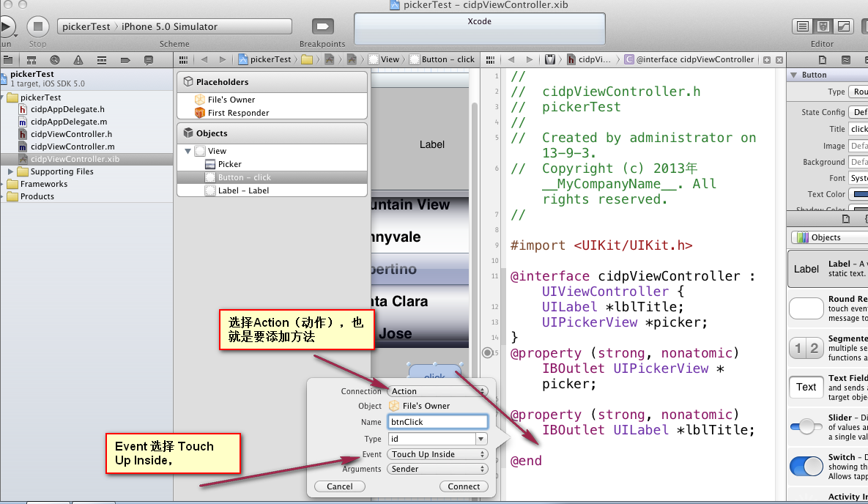Select the Frameworks folder
The width and height of the screenshot is (868, 504).
tap(44, 184)
